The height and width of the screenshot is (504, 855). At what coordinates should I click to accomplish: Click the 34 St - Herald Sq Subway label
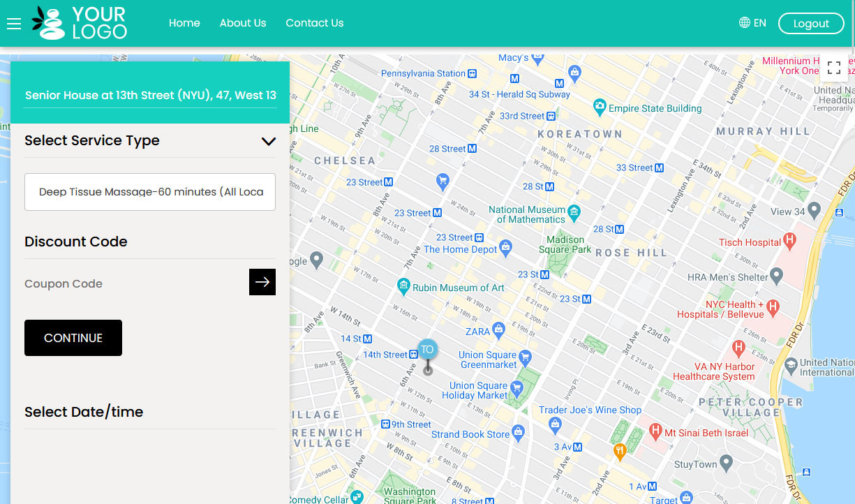[x=519, y=94]
